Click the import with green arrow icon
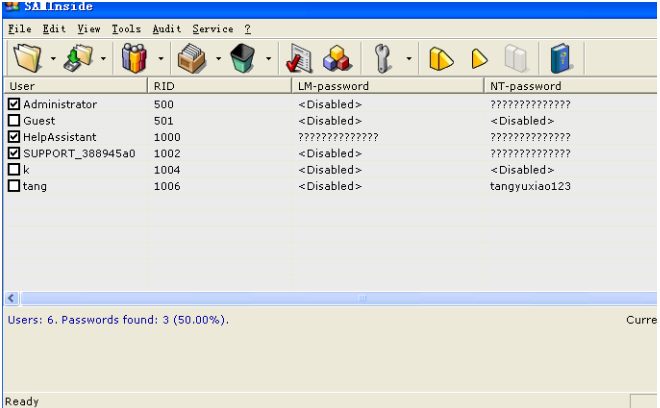Screen dimensions: 660x408 tap(78, 58)
